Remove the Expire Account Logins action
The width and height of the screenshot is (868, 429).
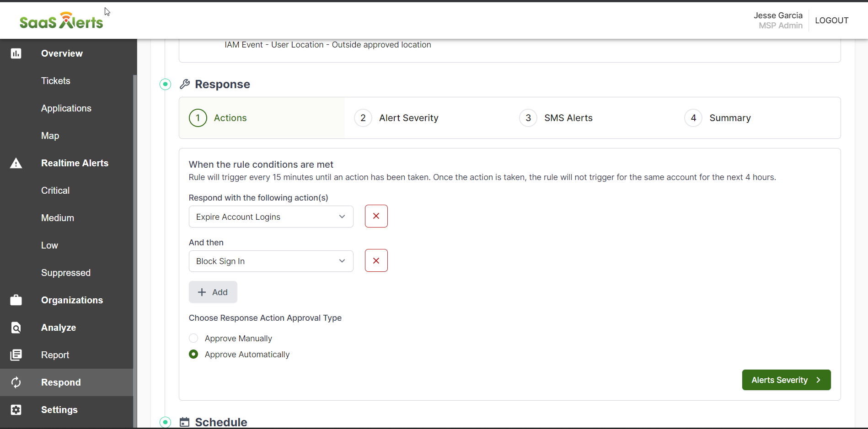point(376,216)
